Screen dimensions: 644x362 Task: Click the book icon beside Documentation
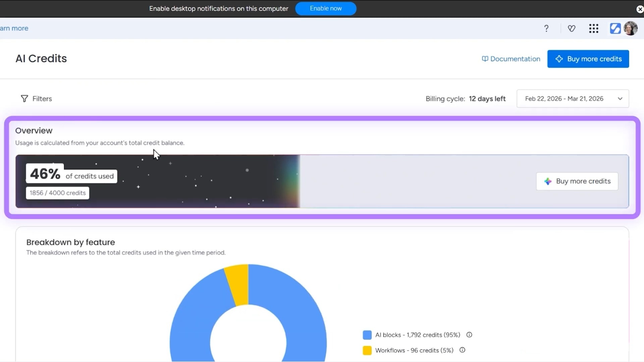coord(485,59)
